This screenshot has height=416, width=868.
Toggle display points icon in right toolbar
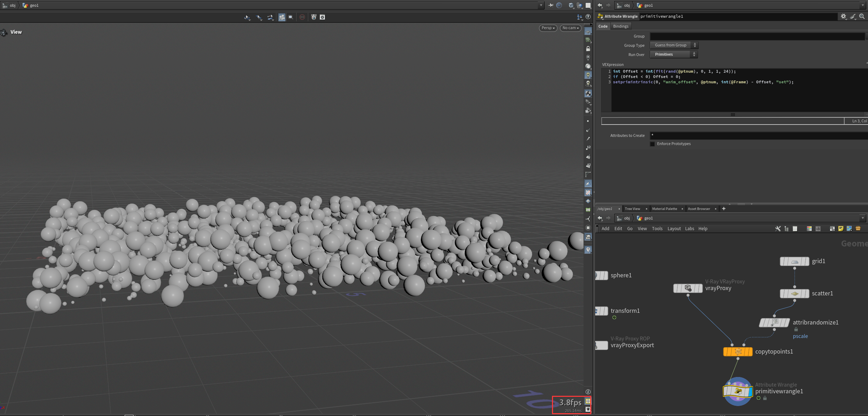pyautogui.click(x=588, y=121)
